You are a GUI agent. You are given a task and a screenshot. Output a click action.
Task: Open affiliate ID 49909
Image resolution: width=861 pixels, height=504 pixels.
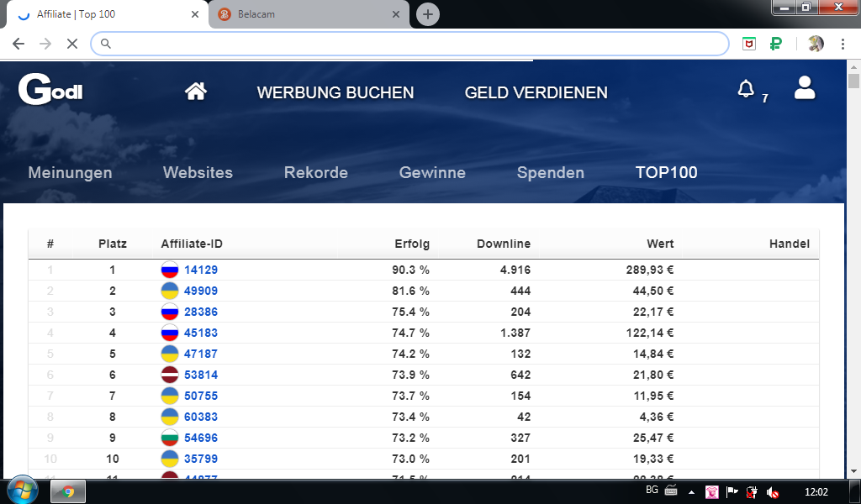(201, 291)
